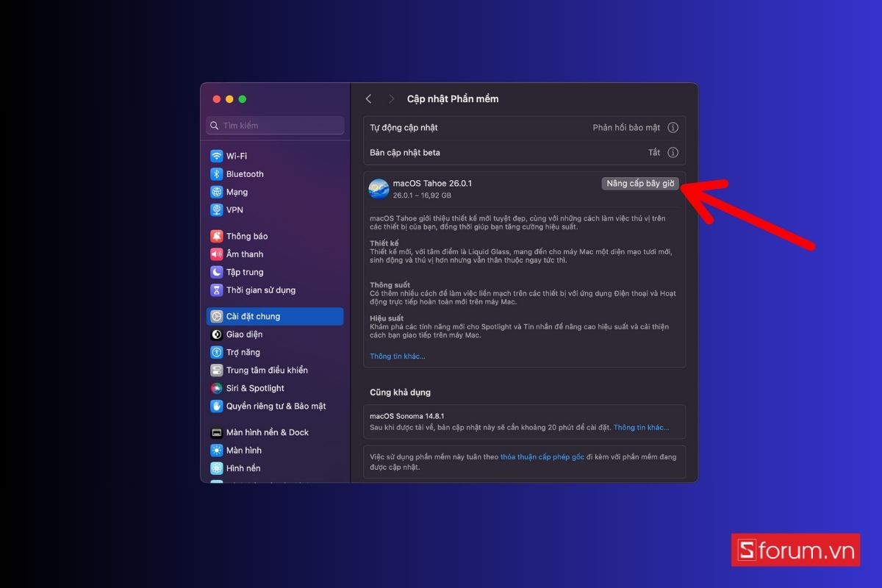The height and width of the screenshot is (588, 882).
Task: Open the Giao diện appearance icon
Action: point(216,334)
